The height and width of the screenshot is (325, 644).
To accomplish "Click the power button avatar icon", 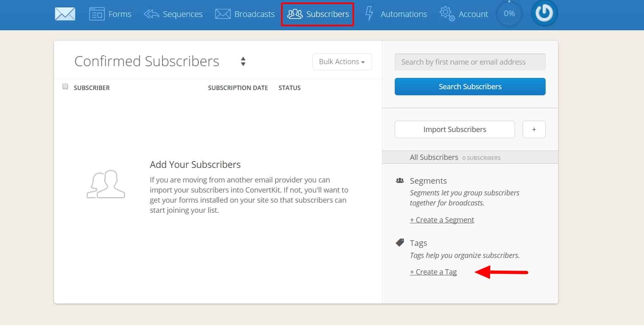I will pyautogui.click(x=544, y=13).
